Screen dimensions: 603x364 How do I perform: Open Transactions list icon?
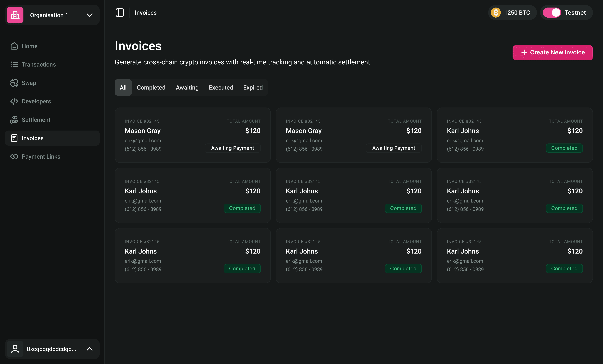pyautogui.click(x=14, y=65)
